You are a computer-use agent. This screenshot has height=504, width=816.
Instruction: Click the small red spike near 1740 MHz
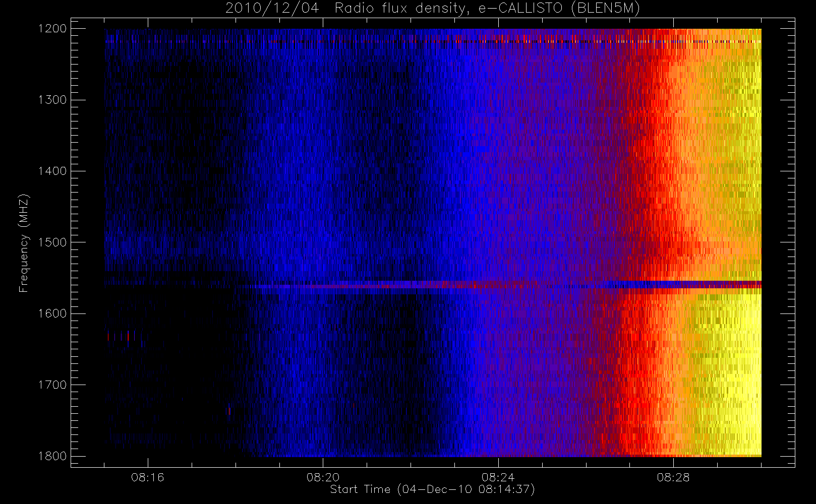pyautogui.click(x=229, y=411)
